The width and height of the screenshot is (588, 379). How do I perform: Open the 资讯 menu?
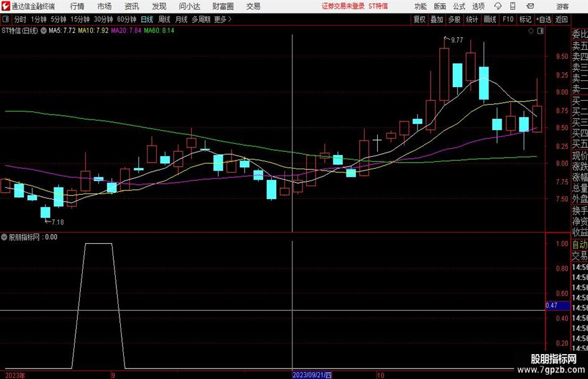(132, 6)
